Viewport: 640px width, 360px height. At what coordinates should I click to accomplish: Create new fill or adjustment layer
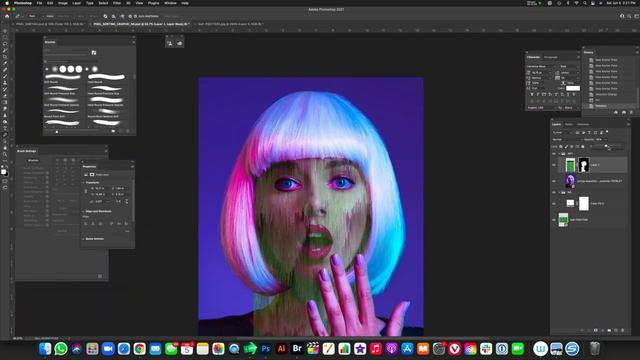603,330
